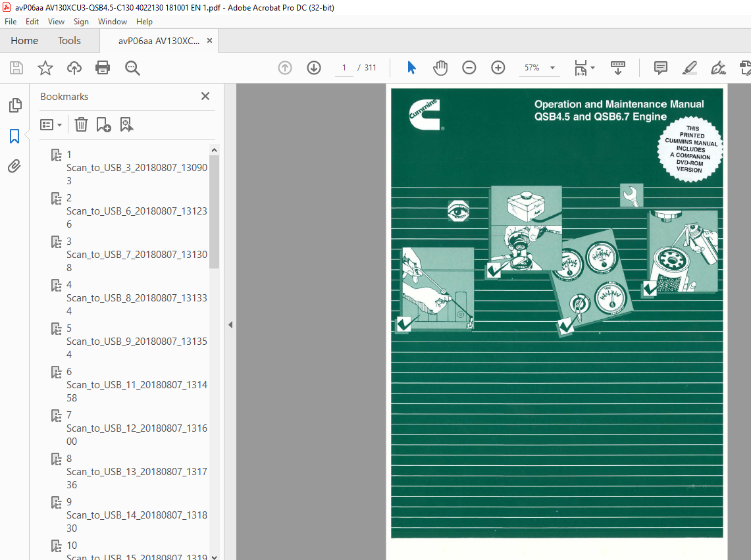Screen dimensions: 751x560
Task: Select the Highlight text pen icon
Action: click(689, 68)
